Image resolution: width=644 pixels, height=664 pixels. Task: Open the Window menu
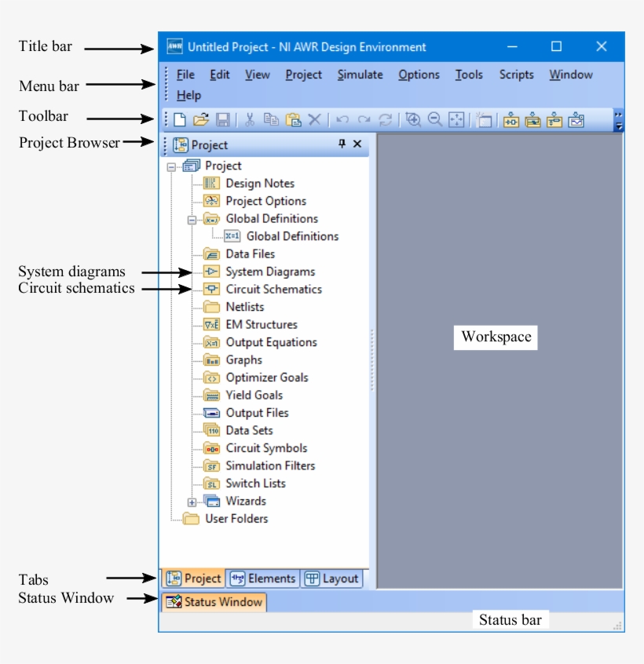point(571,75)
